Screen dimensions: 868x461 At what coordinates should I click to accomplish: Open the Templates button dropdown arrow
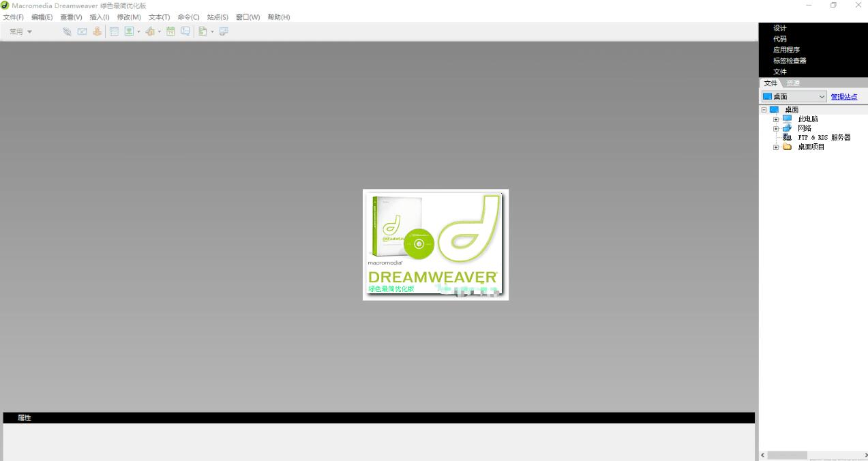tap(212, 32)
